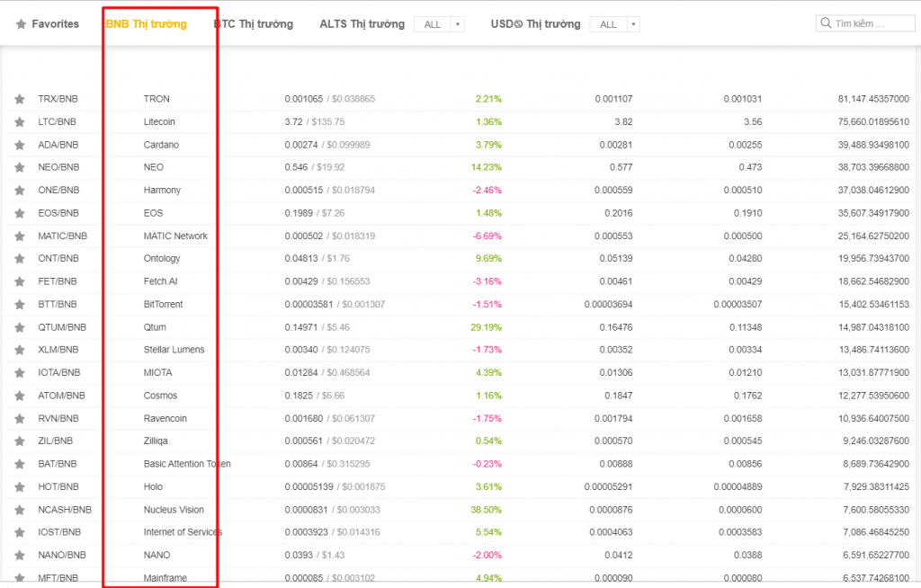Image resolution: width=921 pixels, height=588 pixels.
Task: Click the ONT 9.69% change value
Action: [488, 258]
